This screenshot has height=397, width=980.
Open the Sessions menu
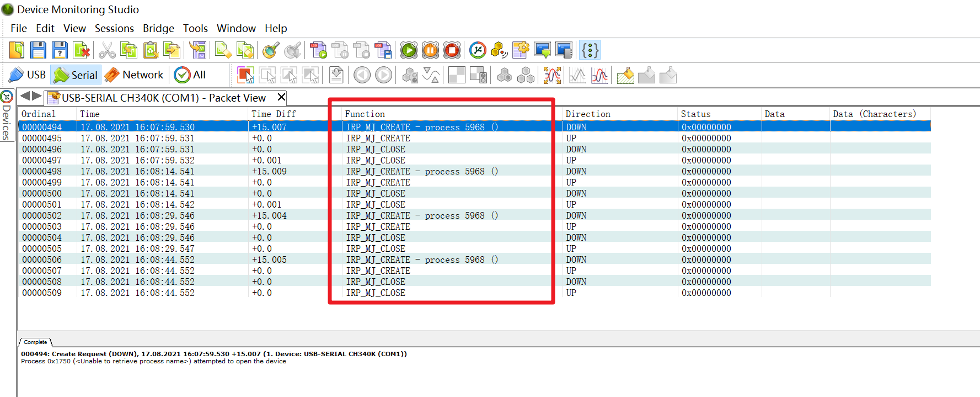[114, 28]
